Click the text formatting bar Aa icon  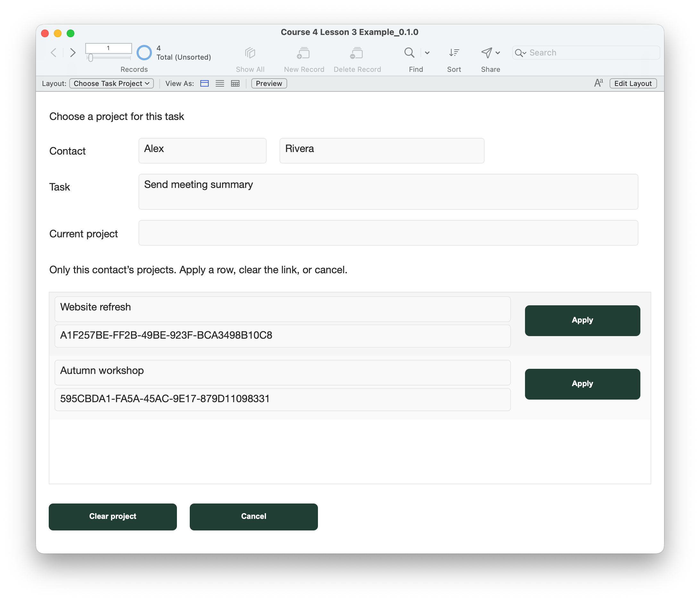598,83
